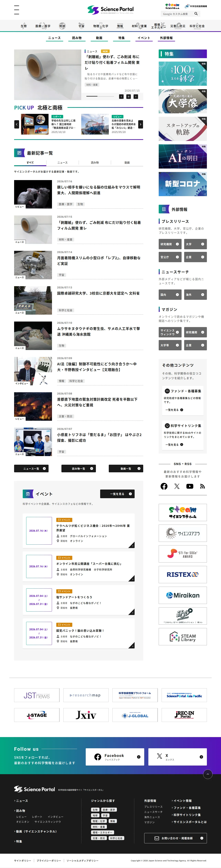Viewport: 221px width, 868px height.
Task: Open the Science Portal footer logo
Action: click(x=34, y=789)
